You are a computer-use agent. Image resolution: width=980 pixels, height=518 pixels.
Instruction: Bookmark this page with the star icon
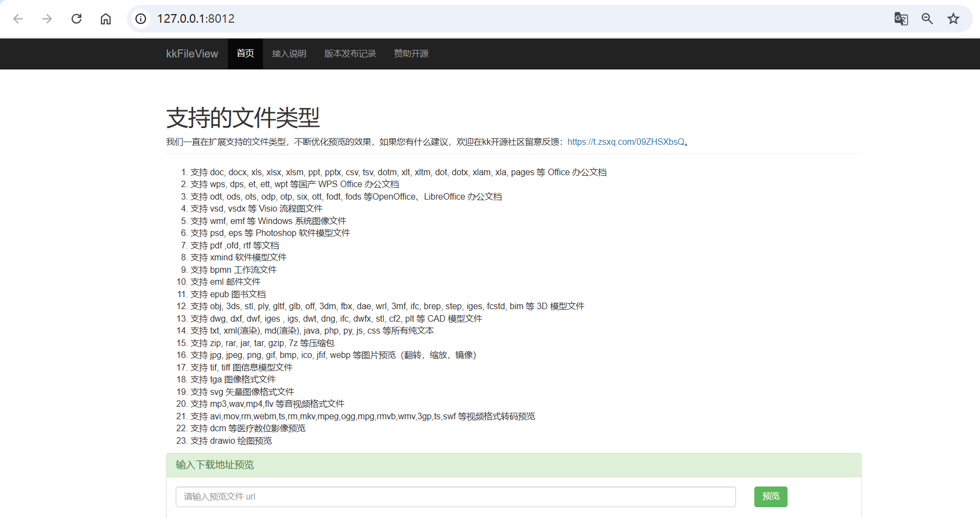[x=953, y=19]
